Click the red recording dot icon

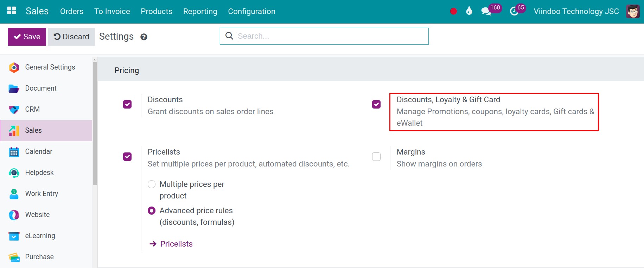[x=453, y=11]
